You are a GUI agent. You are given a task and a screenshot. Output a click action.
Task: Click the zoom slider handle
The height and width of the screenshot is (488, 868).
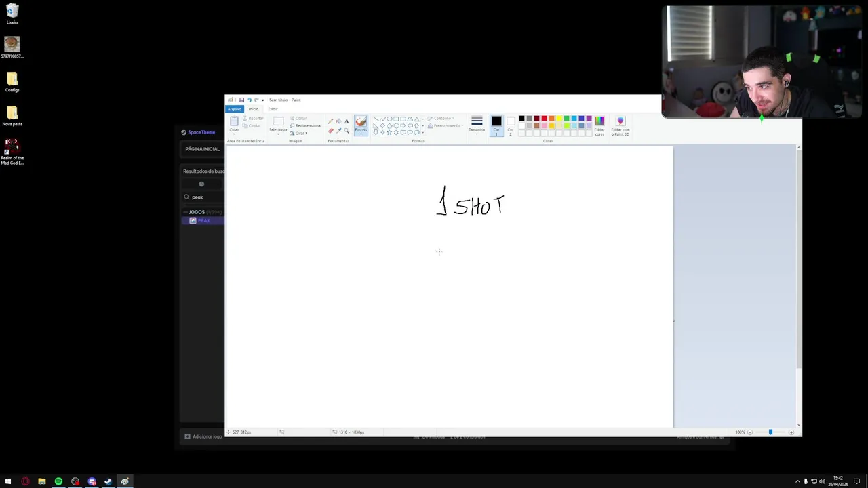(x=770, y=432)
